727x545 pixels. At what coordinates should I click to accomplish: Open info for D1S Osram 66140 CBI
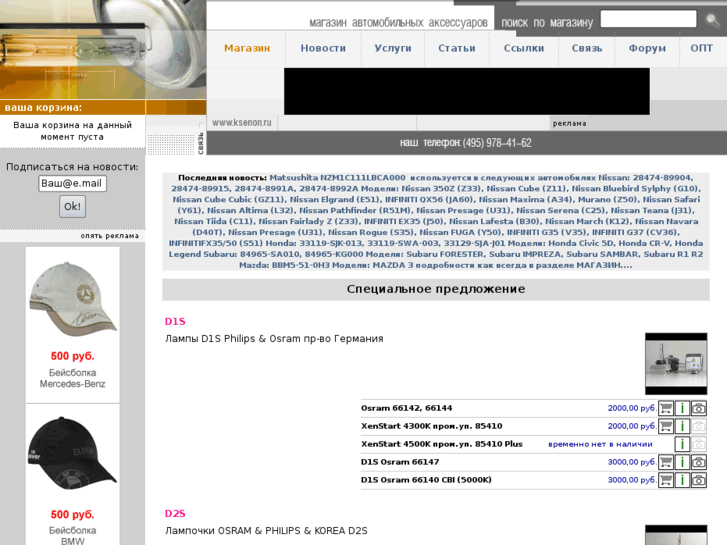click(682, 480)
